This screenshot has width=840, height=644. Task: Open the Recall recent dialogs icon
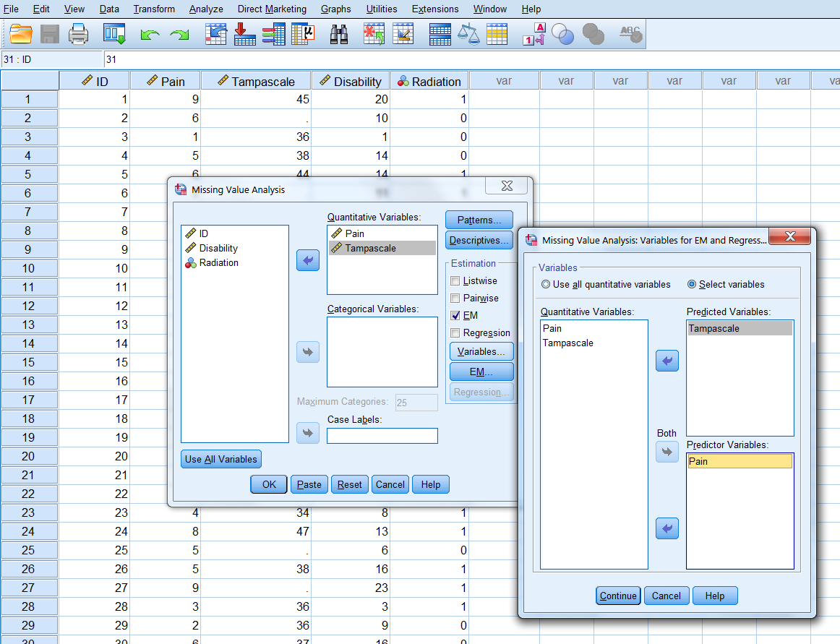(115, 34)
